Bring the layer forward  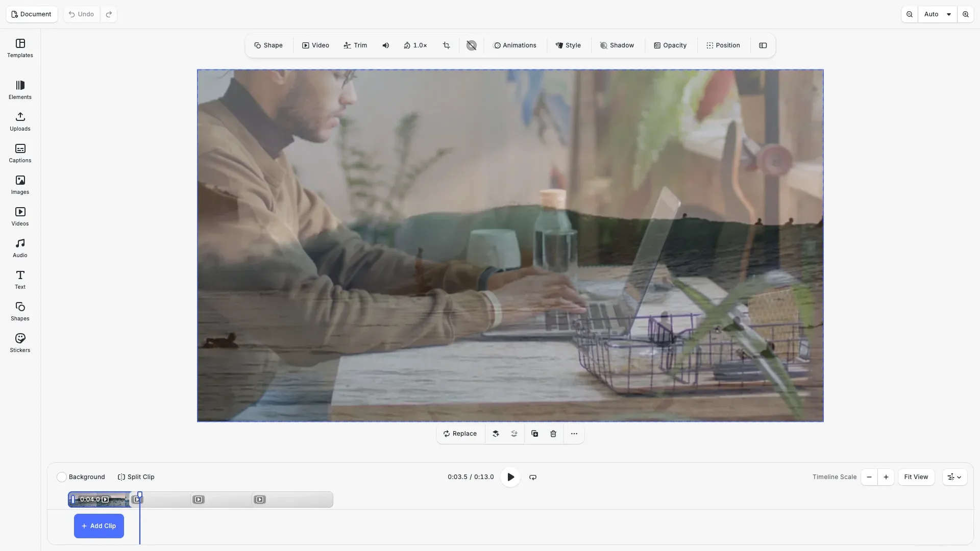[496, 434]
